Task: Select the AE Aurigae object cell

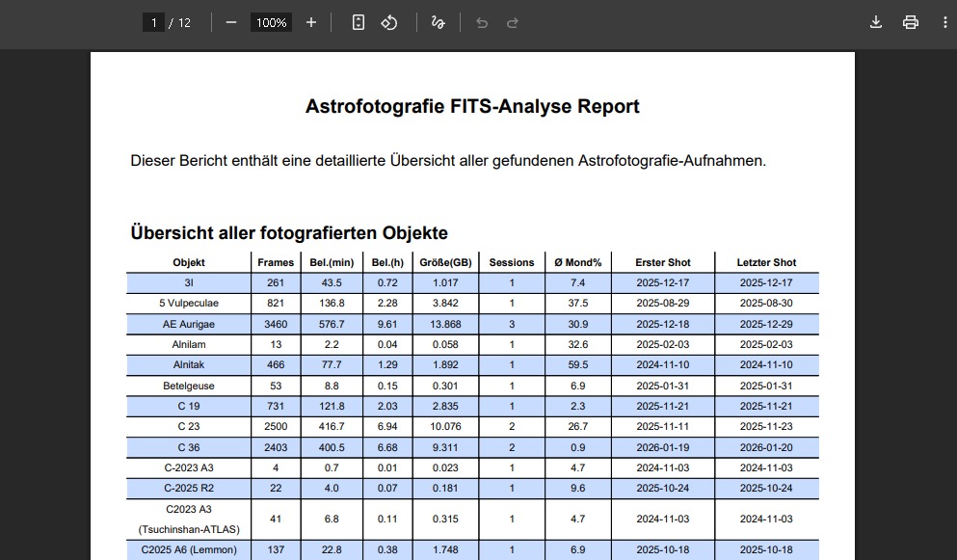Action: click(x=189, y=324)
